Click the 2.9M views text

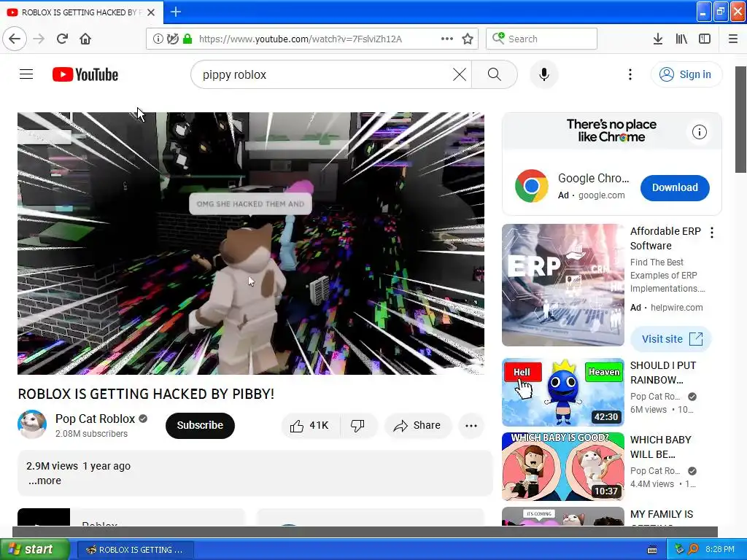[52, 466]
